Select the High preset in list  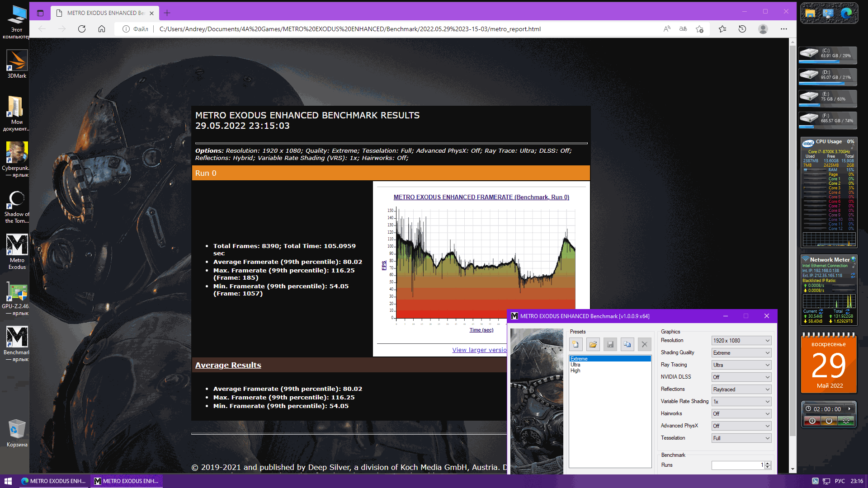pos(575,371)
